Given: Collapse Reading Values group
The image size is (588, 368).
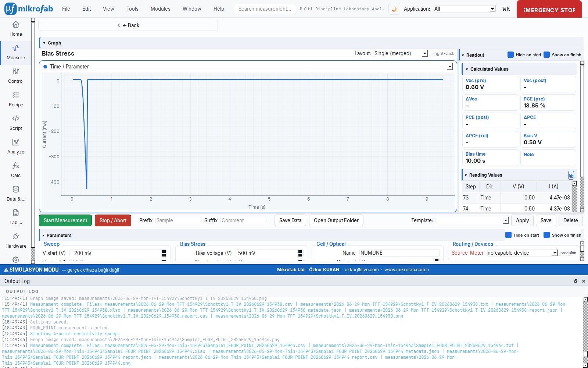Looking at the screenshot, I should tap(466, 175).
